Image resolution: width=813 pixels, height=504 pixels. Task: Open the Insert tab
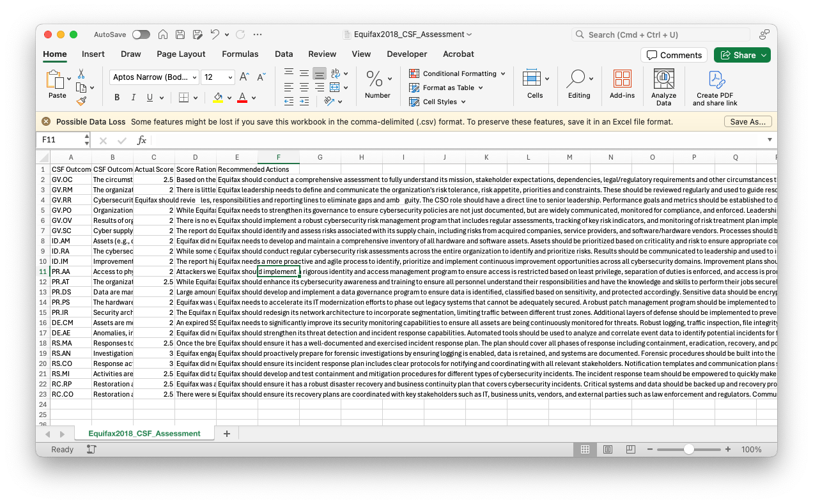[93, 54]
